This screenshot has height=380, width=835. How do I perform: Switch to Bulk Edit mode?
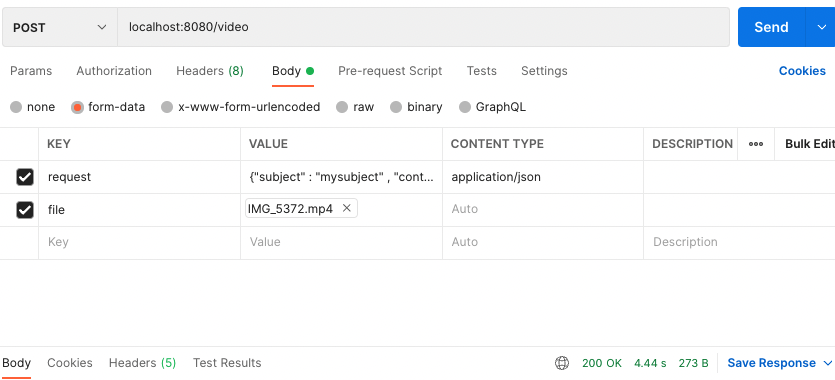coord(809,144)
